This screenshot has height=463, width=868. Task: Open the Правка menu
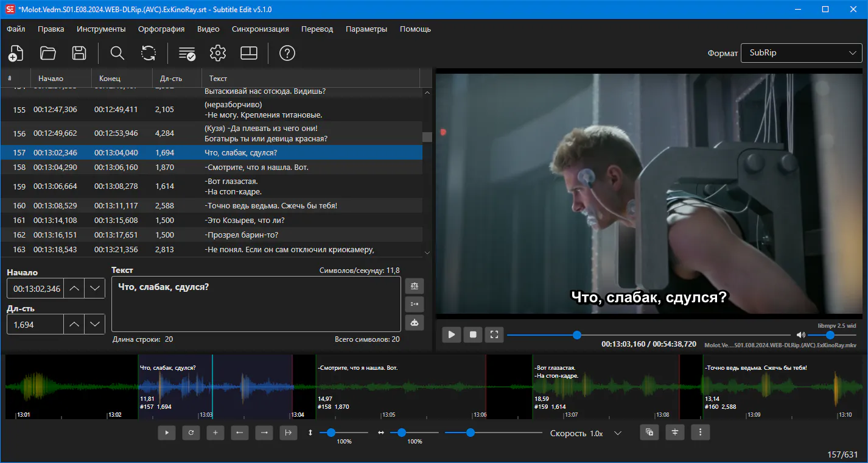tap(51, 29)
